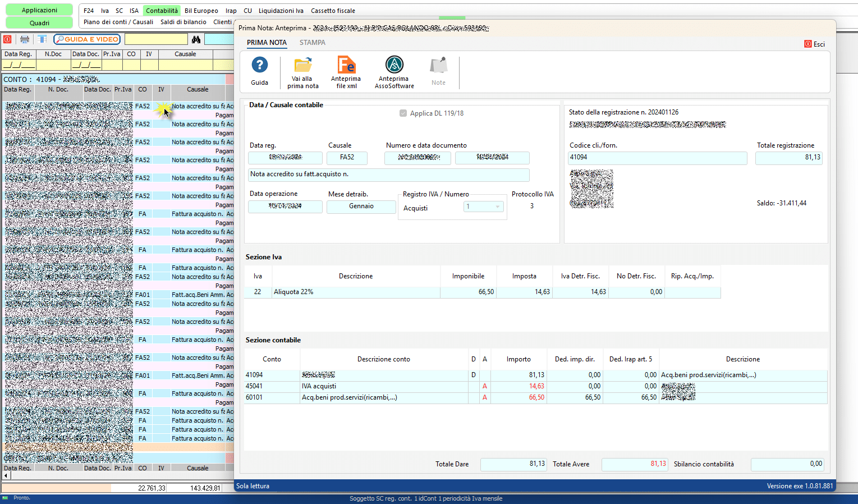Click the Causale FA52 field
Screen dimensions: 858x504
coord(347,158)
